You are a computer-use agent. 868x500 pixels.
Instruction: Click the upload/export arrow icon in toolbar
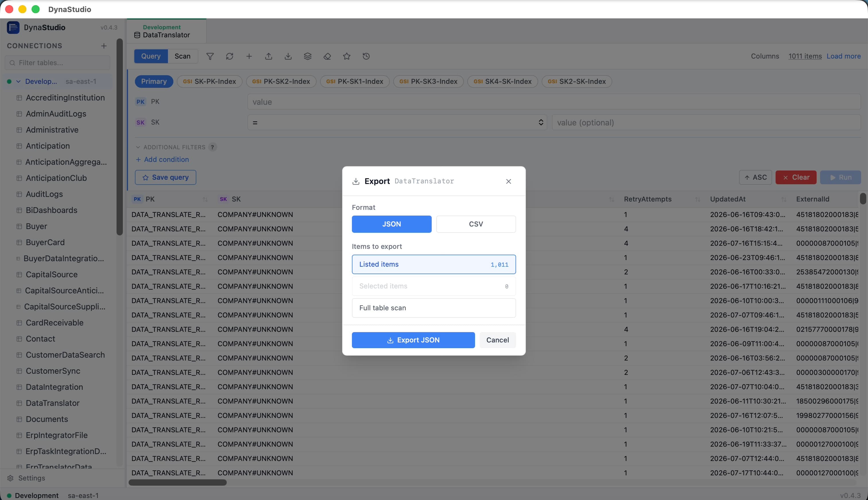point(268,56)
